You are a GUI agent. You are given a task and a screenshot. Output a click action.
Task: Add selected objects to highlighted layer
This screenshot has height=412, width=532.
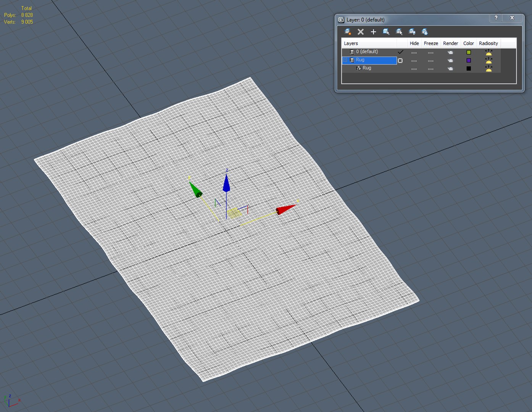tap(373, 32)
